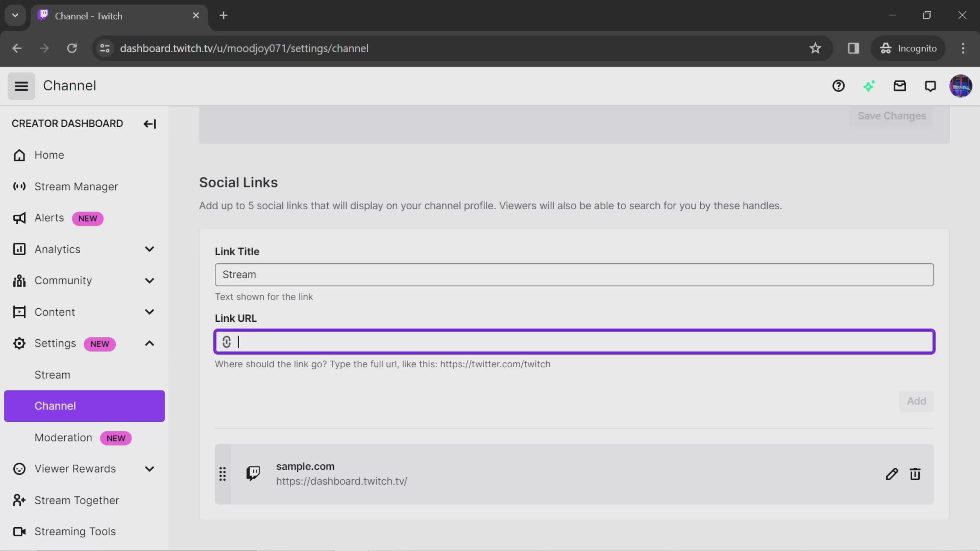Toggle collapse the Creator Dashboard sidebar
The height and width of the screenshot is (551, 980).
(x=149, y=124)
